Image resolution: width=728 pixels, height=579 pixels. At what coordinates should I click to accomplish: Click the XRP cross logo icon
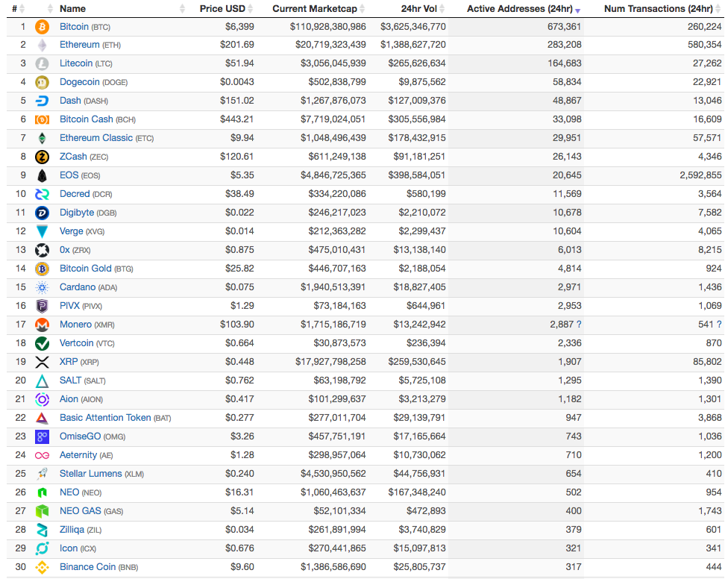click(43, 362)
